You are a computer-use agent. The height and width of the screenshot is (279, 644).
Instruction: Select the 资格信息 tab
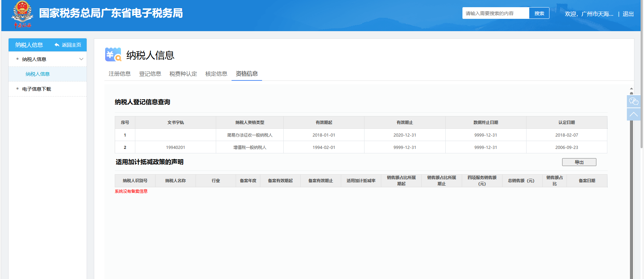point(247,74)
